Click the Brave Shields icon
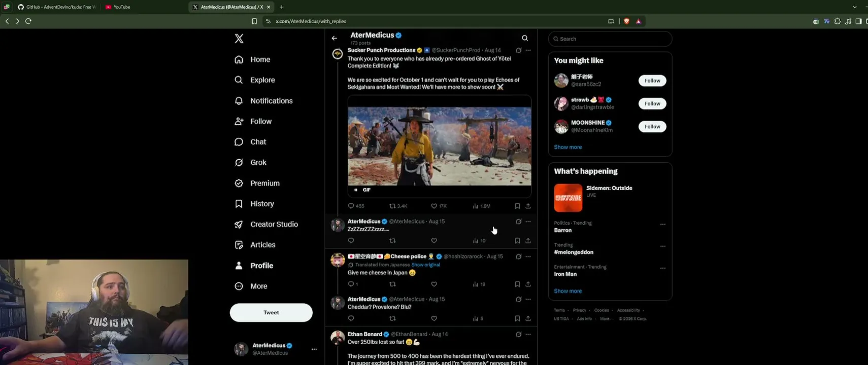The width and height of the screenshot is (868, 365). [626, 21]
